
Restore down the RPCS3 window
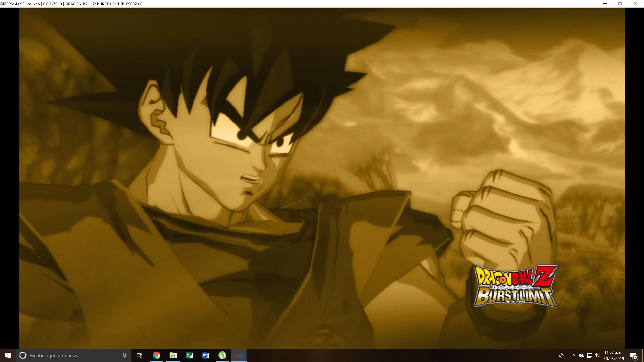pyautogui.click(x=620, y=4)
